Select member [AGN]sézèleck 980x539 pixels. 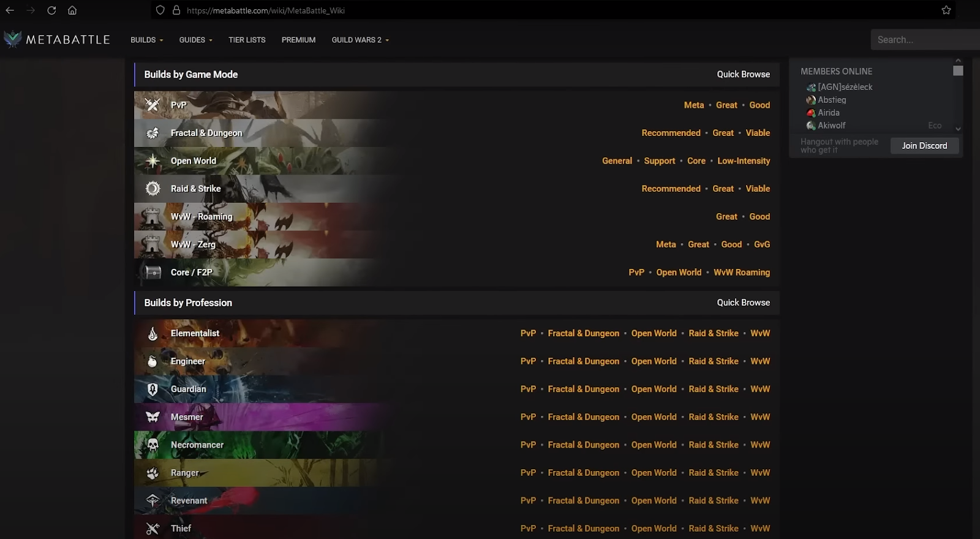tap(845, 87)
